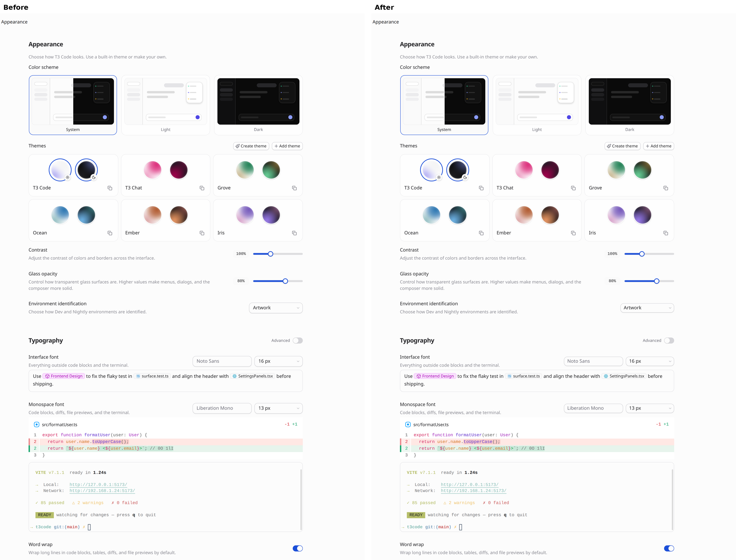736x560 pixels.
Task: Click Glass opacity slider handle in After panel
Action: pyautogui.click(x=657, y=281)
